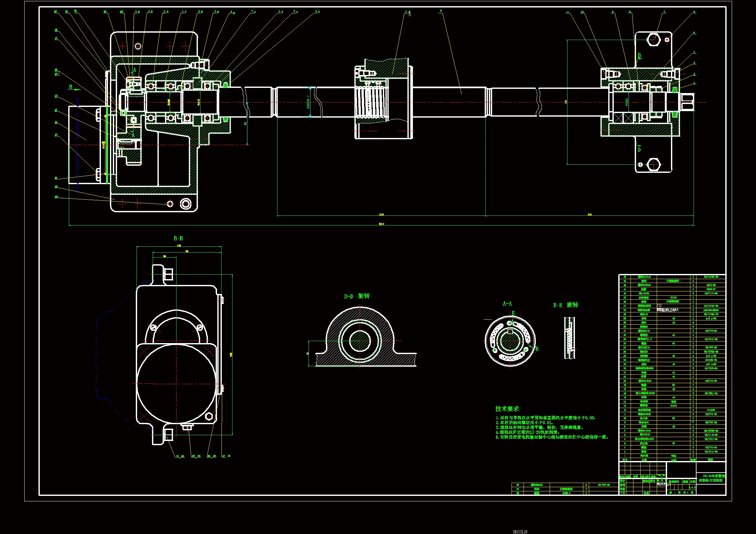Click the E-E 旋转 view label
The image size is (756, 534).
(x=565, y=305)
